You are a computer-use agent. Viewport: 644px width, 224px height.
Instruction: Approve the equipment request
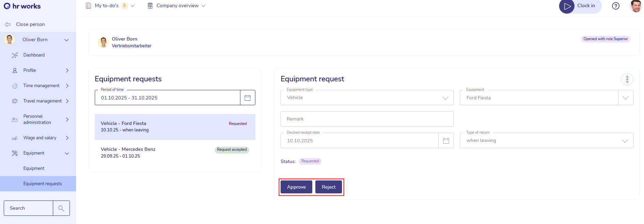[296, 187]
